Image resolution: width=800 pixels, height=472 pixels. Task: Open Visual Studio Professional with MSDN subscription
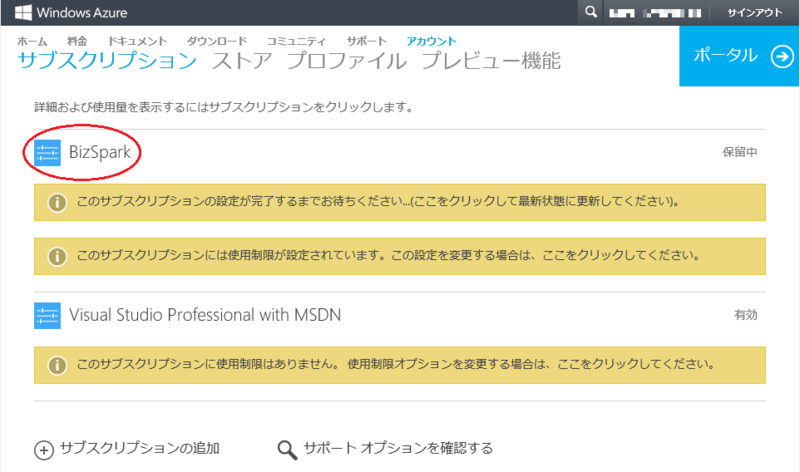coord(205,315)
